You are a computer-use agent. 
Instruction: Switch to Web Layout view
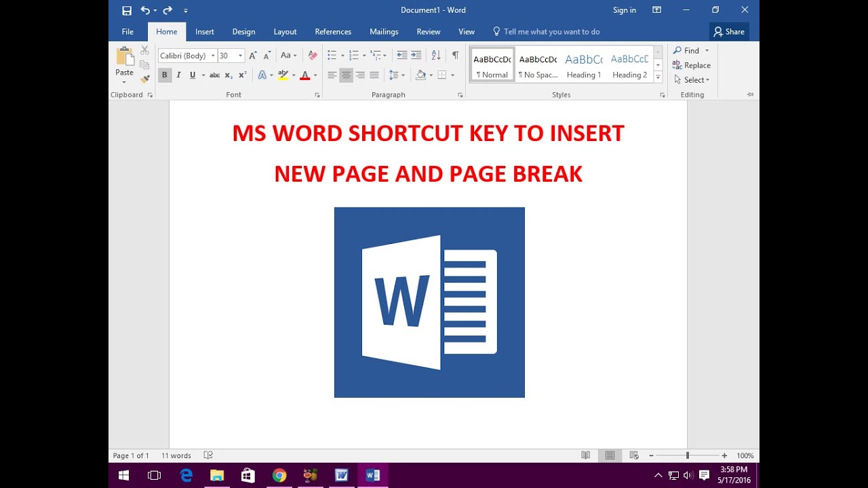(634, 455)
